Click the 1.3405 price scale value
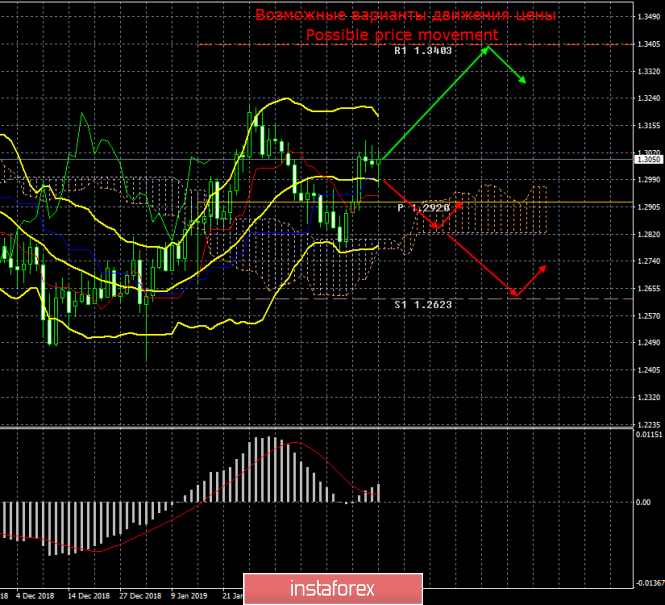Image resolution: width=665 pixels, height=605 pixels. tap(649, 44)
